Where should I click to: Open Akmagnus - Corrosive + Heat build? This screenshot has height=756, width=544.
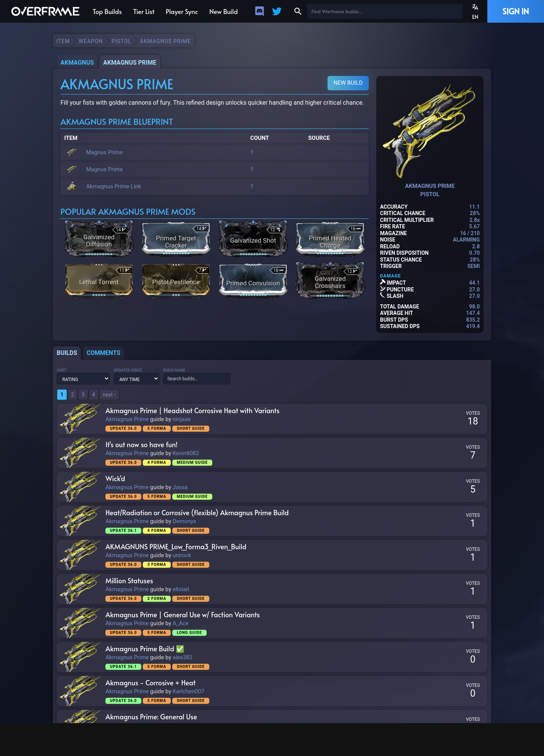click(x=150, y=683)
